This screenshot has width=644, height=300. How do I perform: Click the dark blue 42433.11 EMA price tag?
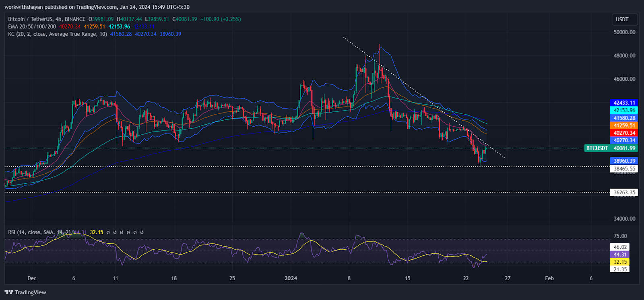coord(624,103)
